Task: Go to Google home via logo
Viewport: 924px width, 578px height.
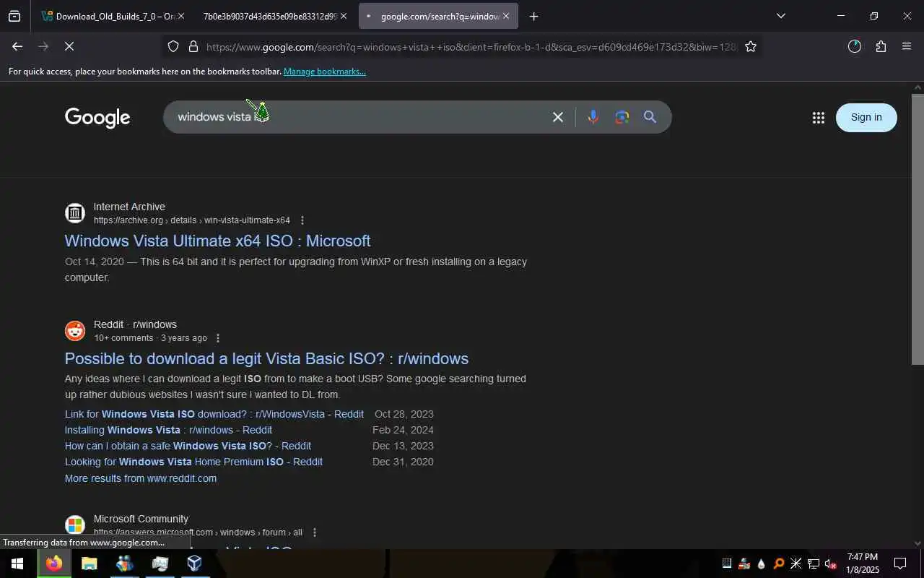Action: 97,117
